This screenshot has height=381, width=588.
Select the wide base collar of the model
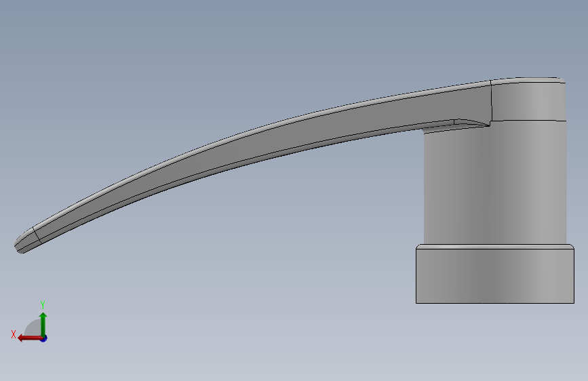coord(495,274)
